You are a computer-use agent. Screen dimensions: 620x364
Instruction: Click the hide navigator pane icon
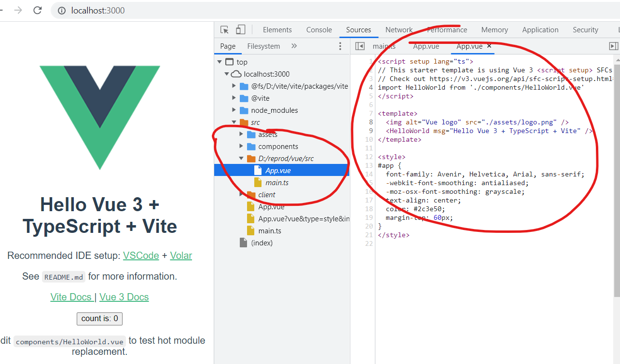click(x=359, y=46)
